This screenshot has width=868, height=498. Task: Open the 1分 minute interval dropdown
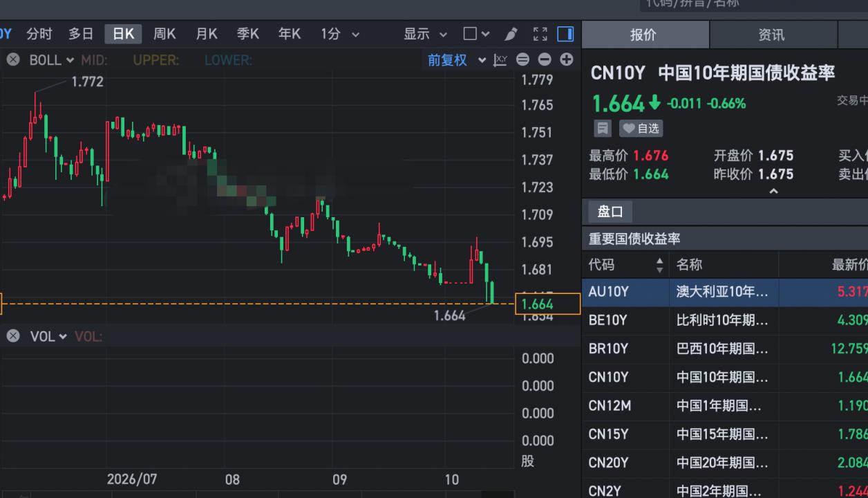[339, 34]
